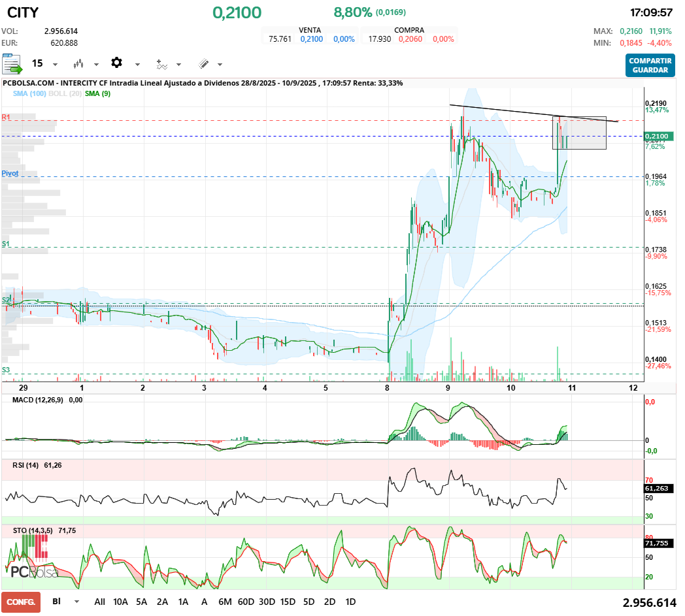Click the S2 support level label

6,300
